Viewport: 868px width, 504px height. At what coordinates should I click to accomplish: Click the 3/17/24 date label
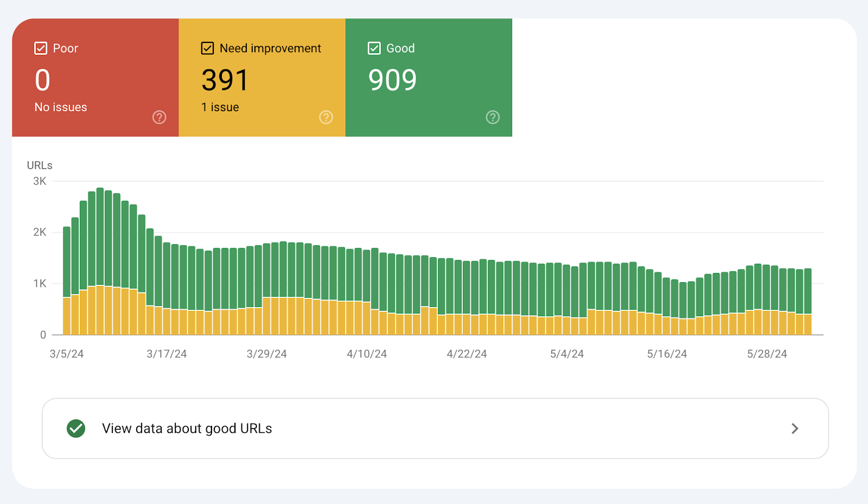(x=167, y=354)
